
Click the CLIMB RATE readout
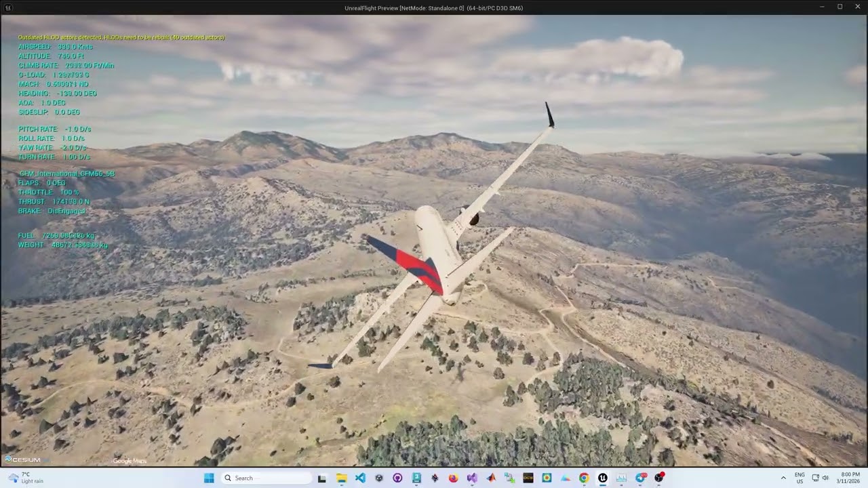tap(66, 66)
